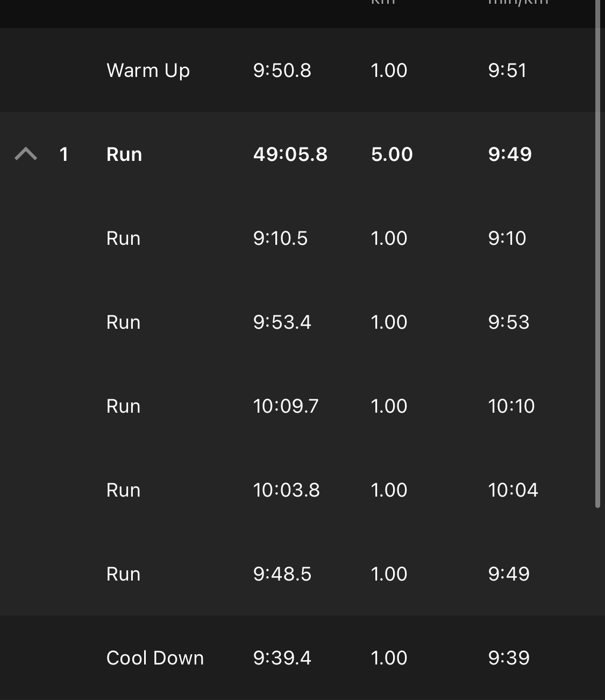Select the Cool Down row label
Image resolution: width=605 pixels, height=700 pixels.
coord(155,658)
